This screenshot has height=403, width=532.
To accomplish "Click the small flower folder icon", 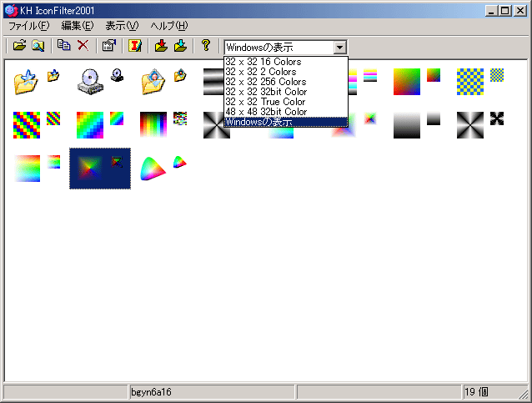I will click(x=180, y=75).
